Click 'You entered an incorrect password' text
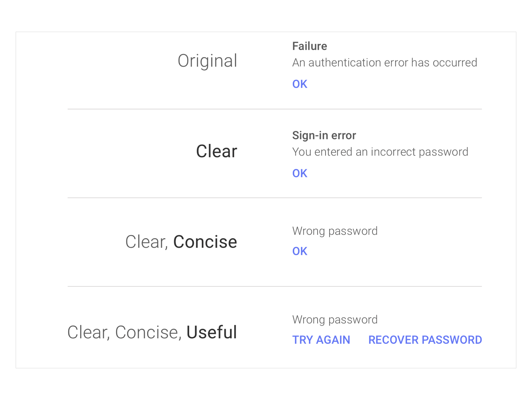The width and height of the screenshot is (532, 400). tap(380, 152)
